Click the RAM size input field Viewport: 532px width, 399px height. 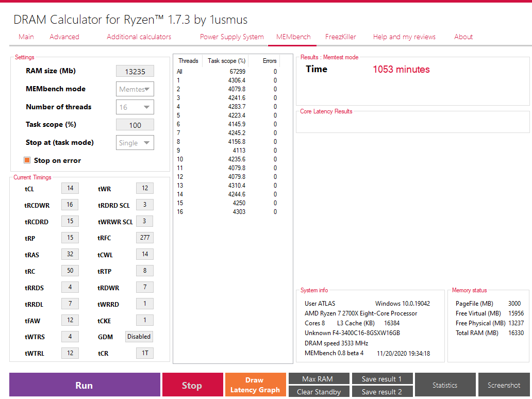[135, 71]
